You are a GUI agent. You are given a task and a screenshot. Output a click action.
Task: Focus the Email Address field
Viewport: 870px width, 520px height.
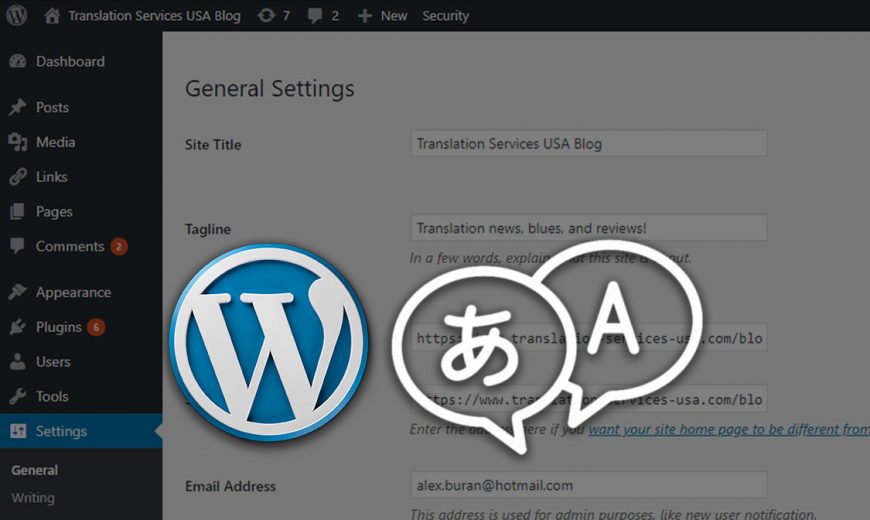(x=589, y=486)
